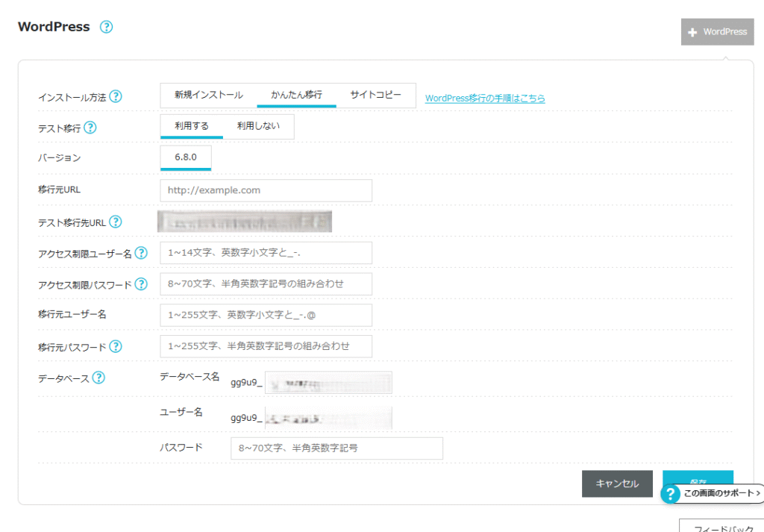Select かんたん移行 install method
Viewport: 764px width, 532px height.
(x=296, y=95)
